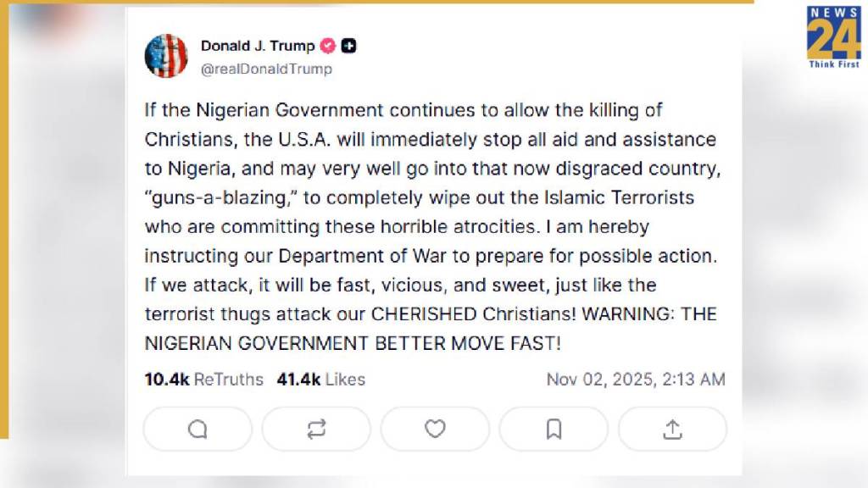Open the share upload icon
This screenshot has width=868, height=488.
click(672, 429)
